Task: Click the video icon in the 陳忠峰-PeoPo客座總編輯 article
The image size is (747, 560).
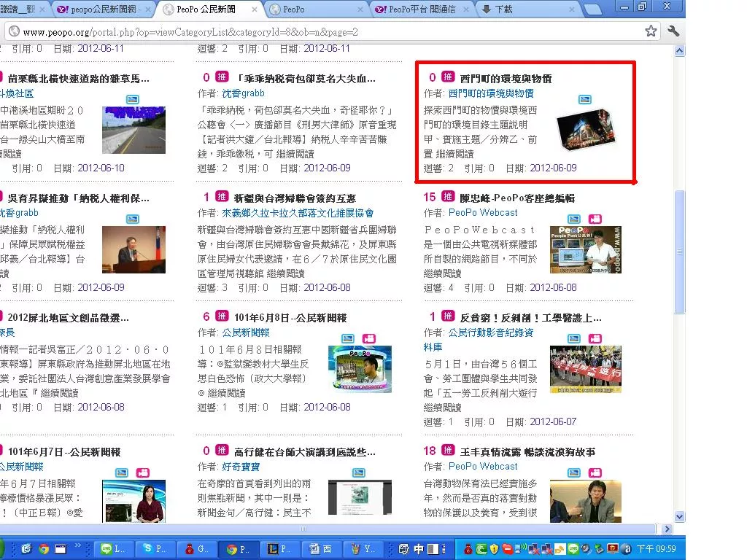Action: click(x=595, y=219)
